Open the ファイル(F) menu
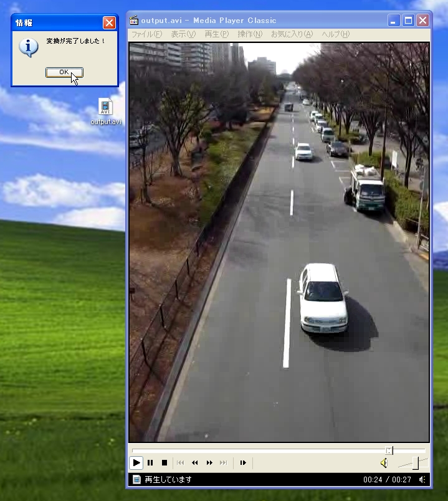448x501 pixels. coord(147,34)
